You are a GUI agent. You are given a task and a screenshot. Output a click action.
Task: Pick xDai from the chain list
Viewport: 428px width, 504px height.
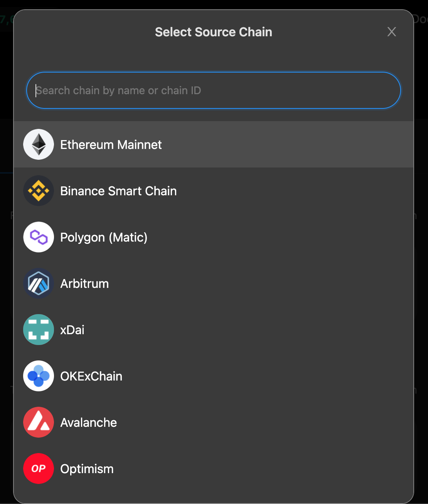click(x=72, y=330)
